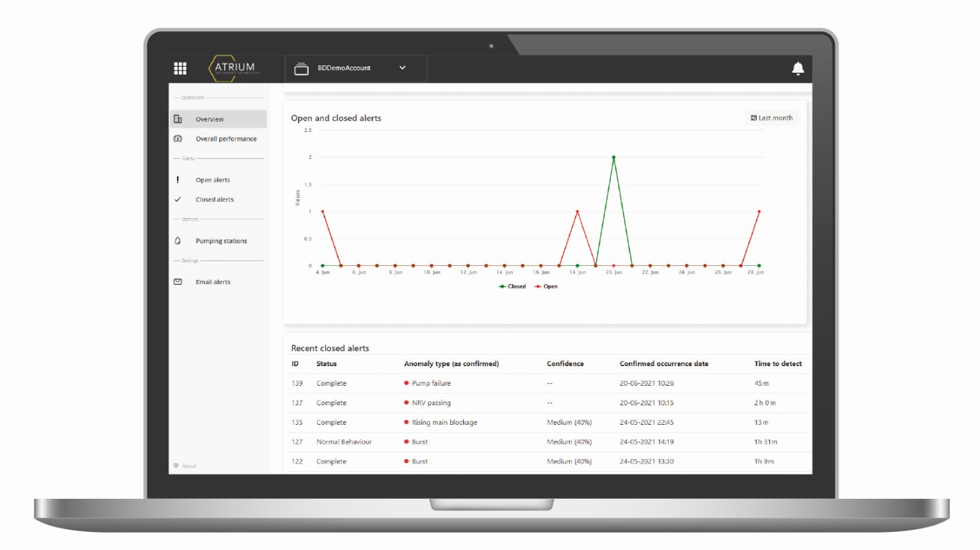Open the notifications bell icon

[798, 68]
